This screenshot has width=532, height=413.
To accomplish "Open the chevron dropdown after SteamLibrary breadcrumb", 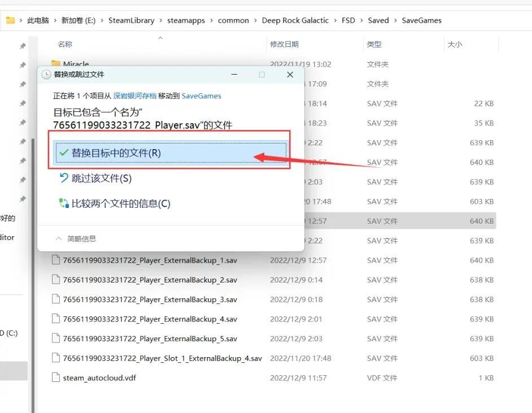I will (x=160, y=20).
